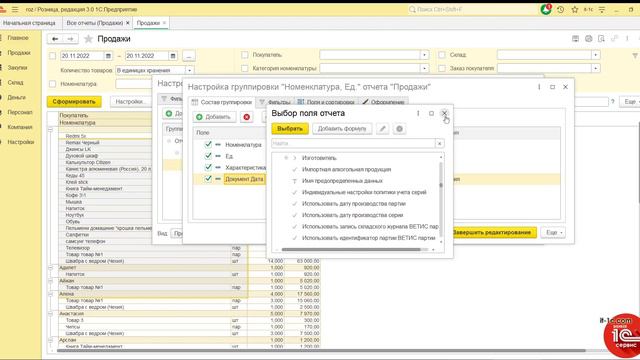Click red delete icon in grouping dialog

(x=247, y=117)
